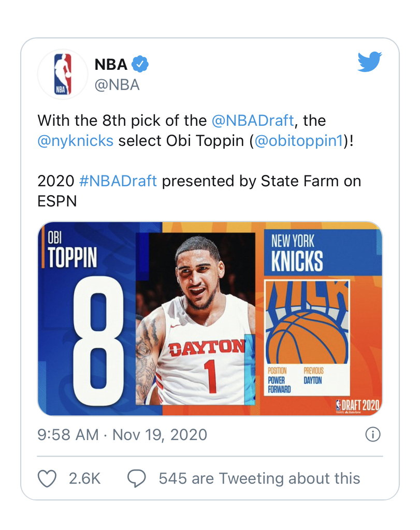Screen dimensions: 420x530
Task: Like the tweet with the heart icon
Action: coord(47,479)
